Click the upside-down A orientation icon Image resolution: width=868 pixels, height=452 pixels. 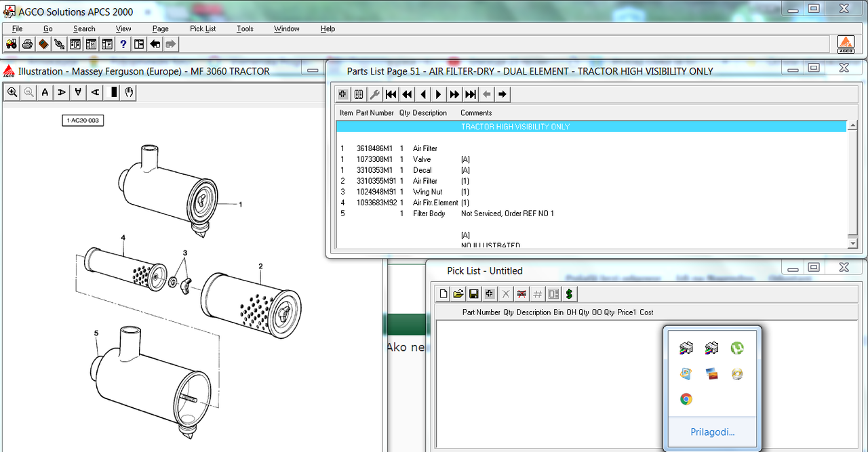click(79, 92)
